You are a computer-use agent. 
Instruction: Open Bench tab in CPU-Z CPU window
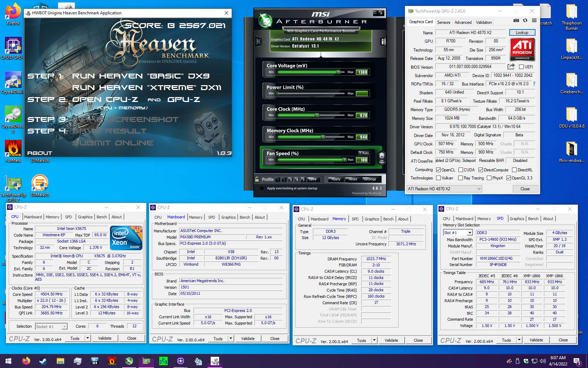click(102, 217)
